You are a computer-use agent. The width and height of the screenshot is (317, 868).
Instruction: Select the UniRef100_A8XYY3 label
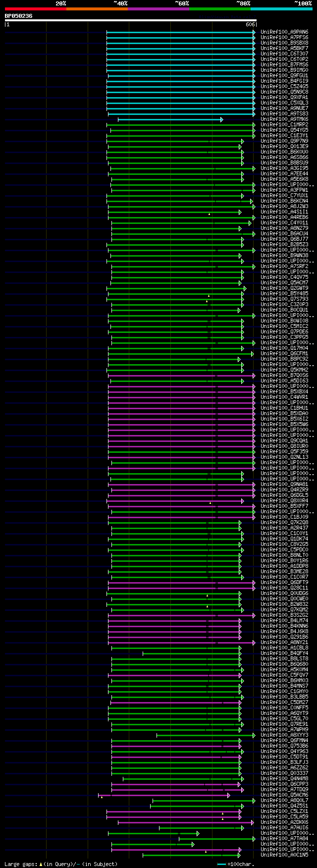pos(284,735)
